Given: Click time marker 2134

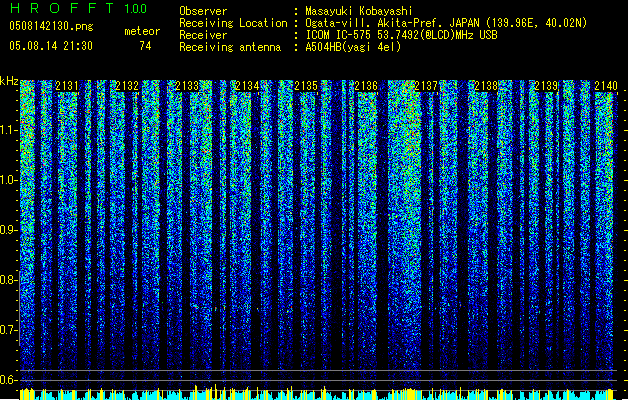Looking at the screenshot, I should coord(247,86).
